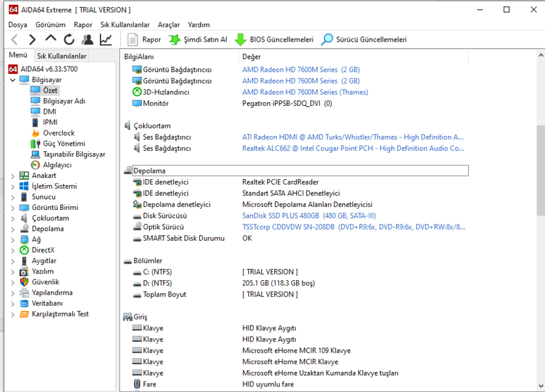Click the Back navigation arrow
545x392 pixels.
tap(15, 40)
